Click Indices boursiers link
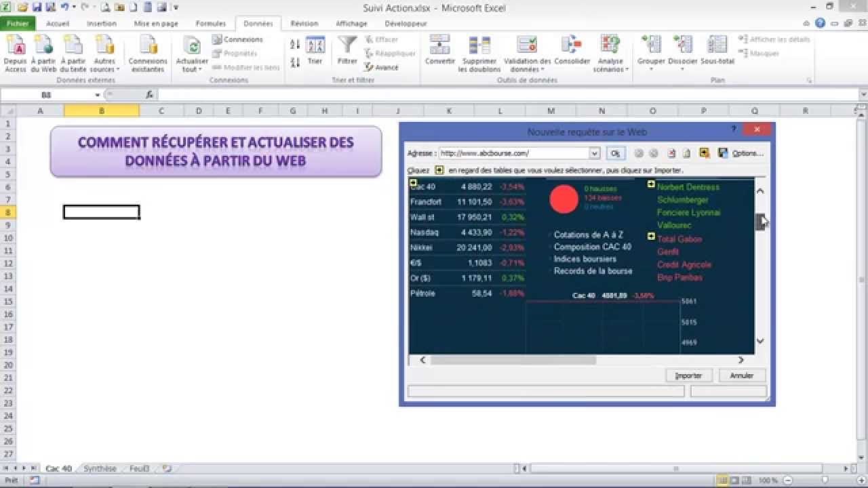 [585, 259]
